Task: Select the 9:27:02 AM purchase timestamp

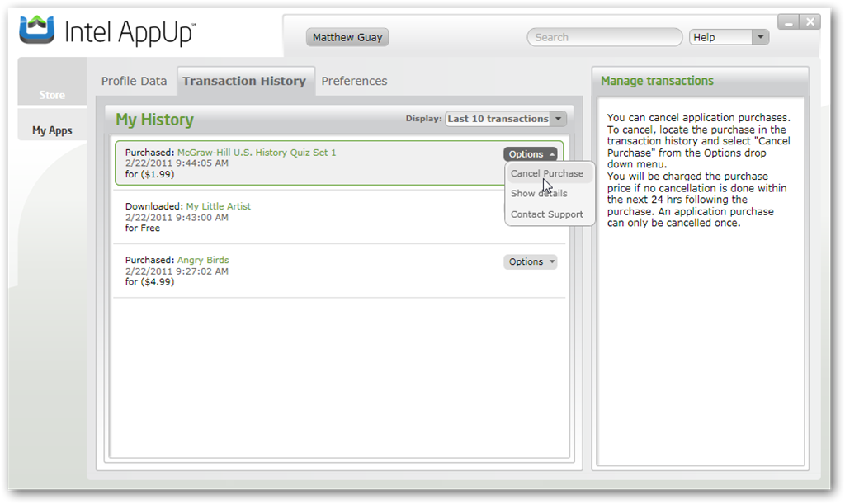Action: 177,271
